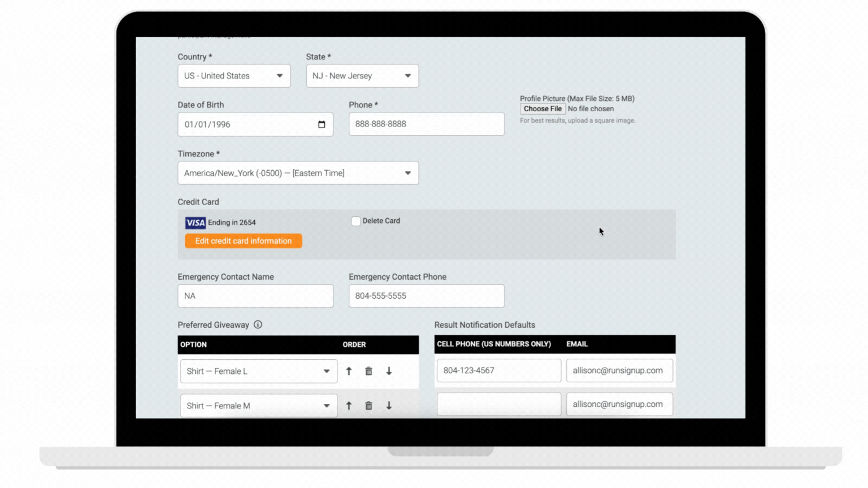
Task: Delete the Shirt Female L giveaway option
Action: (x=368, y=371)
